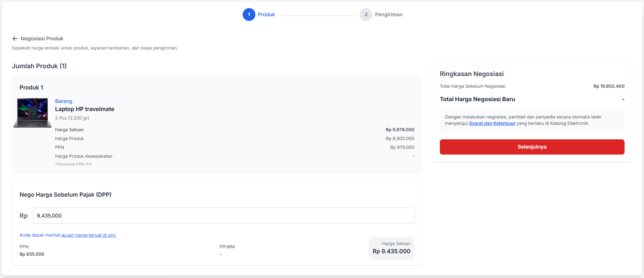Click the Negosiasi Produk page heading
This screenshot has height=278, width=644.
tap(42, 39)
